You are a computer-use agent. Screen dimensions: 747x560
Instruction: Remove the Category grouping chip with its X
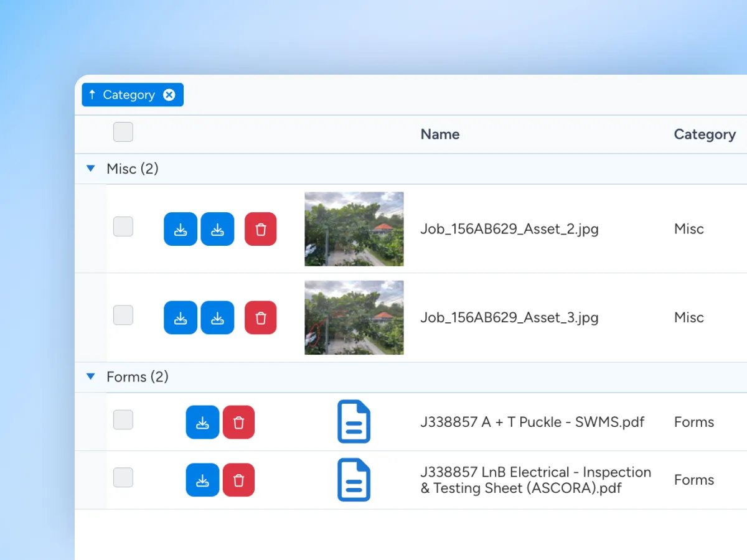click(x=169, y=95)
